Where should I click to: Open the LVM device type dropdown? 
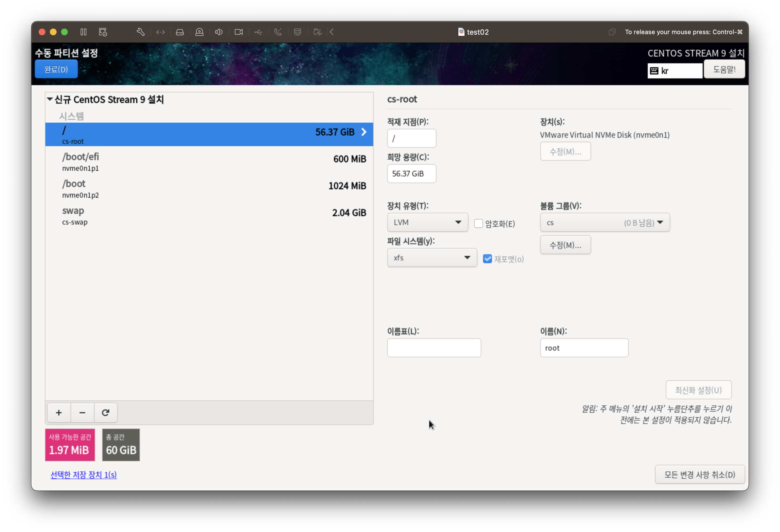427,222
